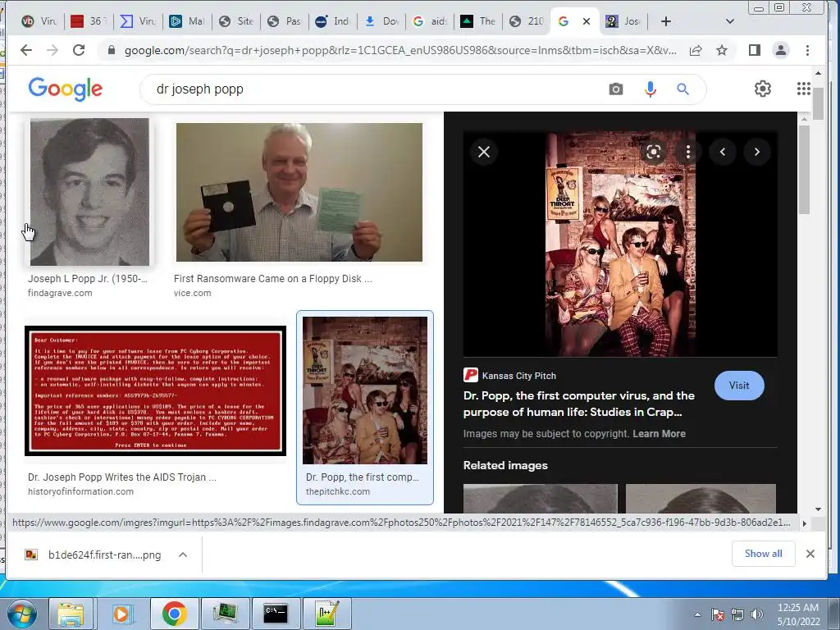This screenshot has width=840, height=630.
Task: Bookmark this page with star
Action: coord(722,50)
